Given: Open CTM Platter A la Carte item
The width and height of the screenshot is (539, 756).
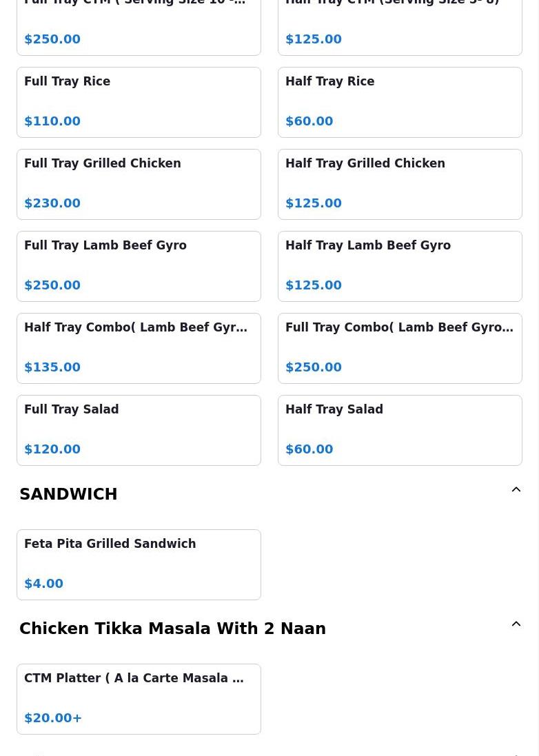Looking at the screenshot, I should (x=139, y=699).
